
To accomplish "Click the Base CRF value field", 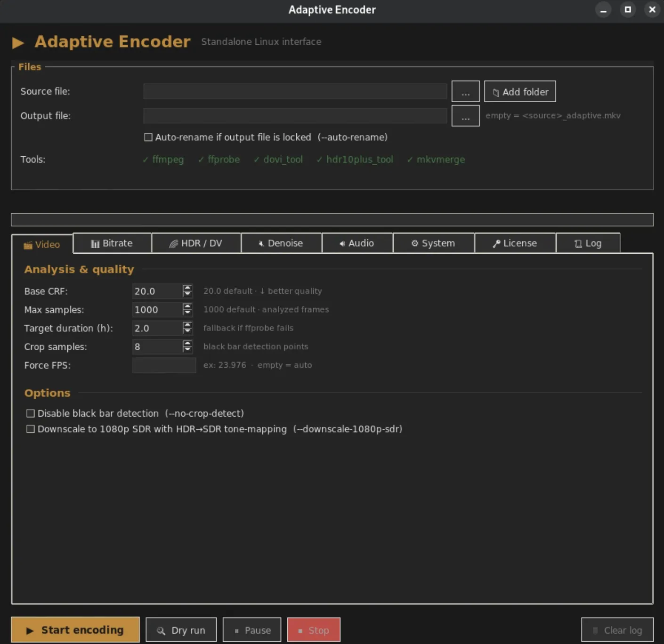I will coord(157,291).
